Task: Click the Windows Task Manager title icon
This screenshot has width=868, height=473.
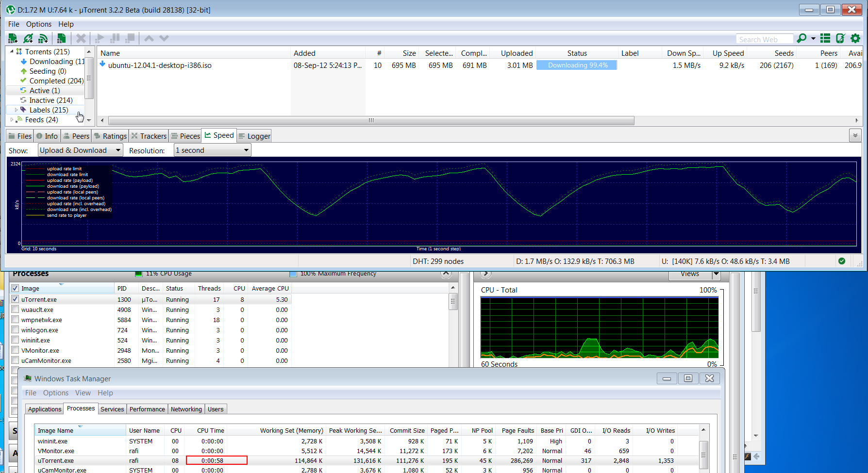Action: (x=28, y=378)
